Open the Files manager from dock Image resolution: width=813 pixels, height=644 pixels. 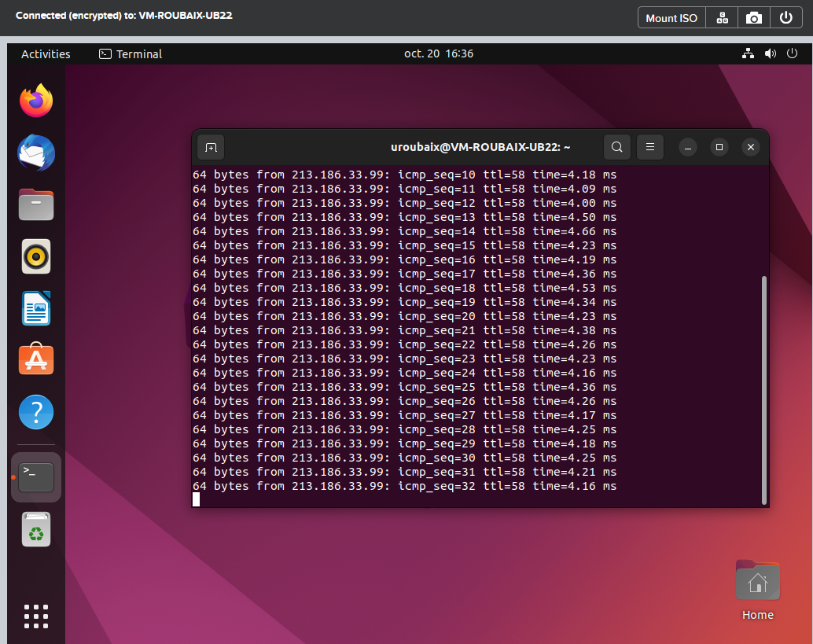pos(36,204)
